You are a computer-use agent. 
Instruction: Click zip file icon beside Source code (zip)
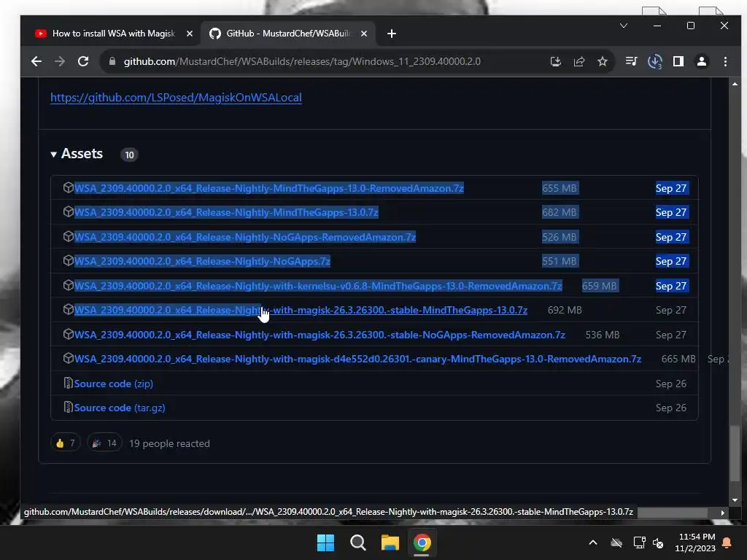coord(68,383)
